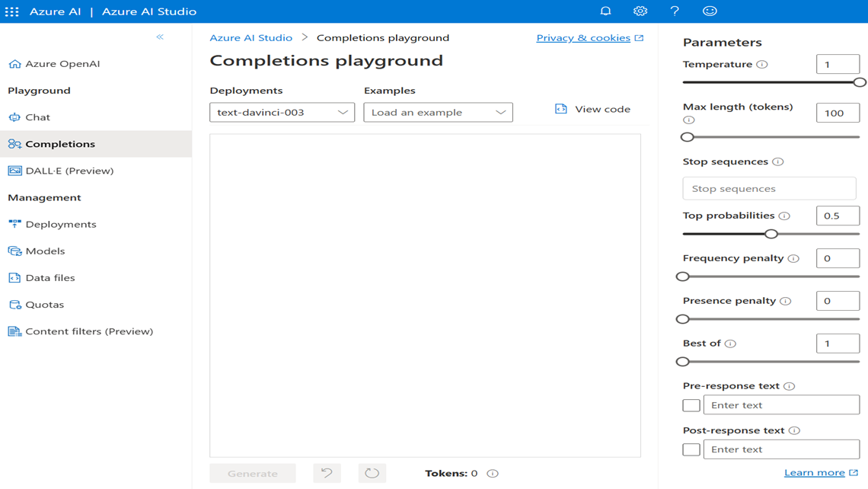Image resolution: width=868 pixels, height=489 pixels.
Task: Open Content filters (Preview) page
Action: [x=81, y=331]
